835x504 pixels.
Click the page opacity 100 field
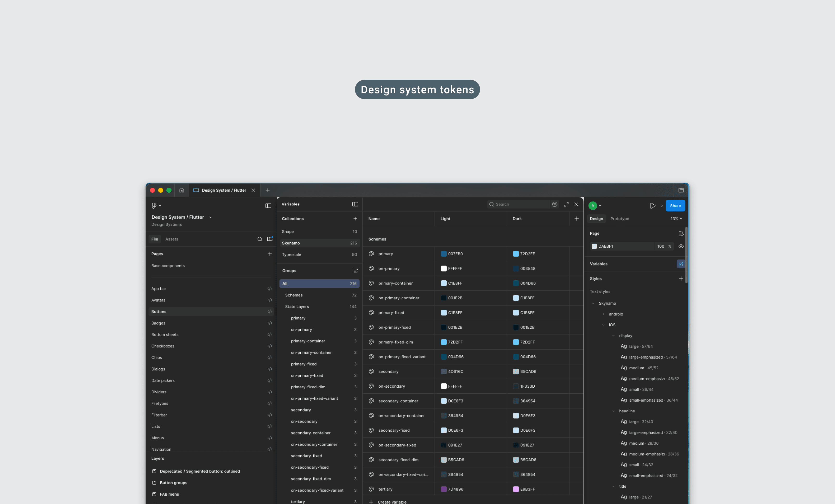[660, 246]
